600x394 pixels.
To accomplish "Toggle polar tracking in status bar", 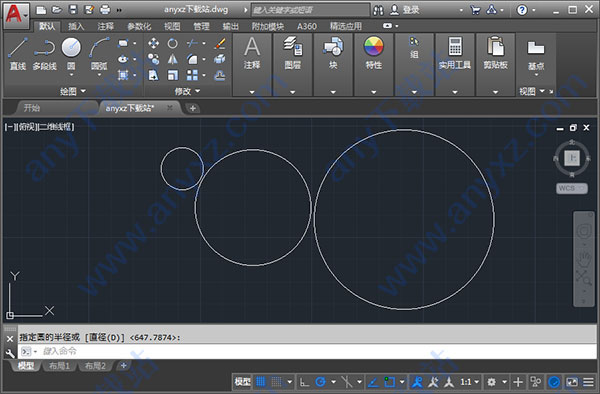I will tap(321, 381).
